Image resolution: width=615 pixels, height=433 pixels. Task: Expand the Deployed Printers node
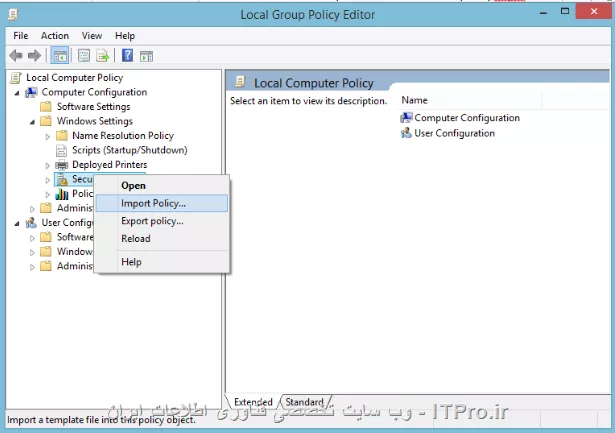click(x=47, y=166)
